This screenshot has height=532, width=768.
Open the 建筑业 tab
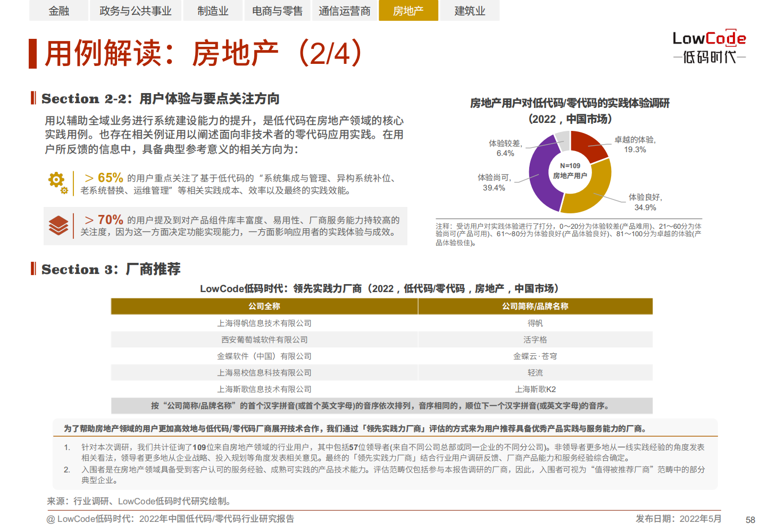point(470,11)
